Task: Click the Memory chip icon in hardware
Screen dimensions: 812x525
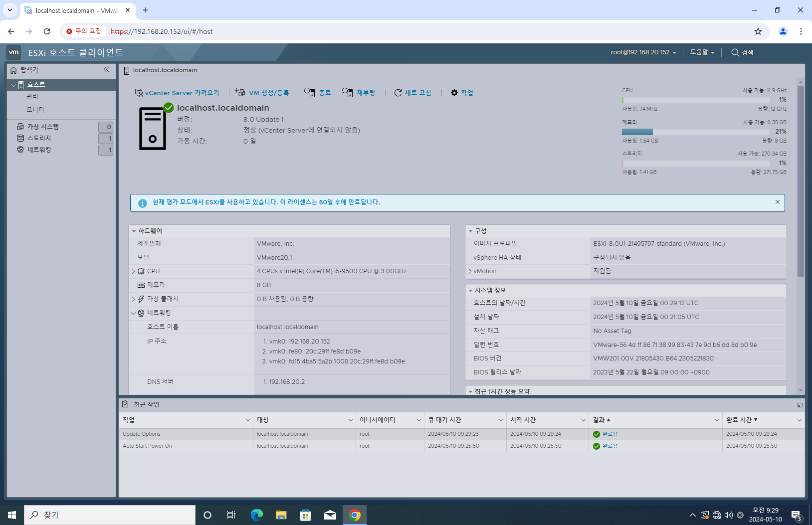Action: pyautogui.click(x=141, y=285)
